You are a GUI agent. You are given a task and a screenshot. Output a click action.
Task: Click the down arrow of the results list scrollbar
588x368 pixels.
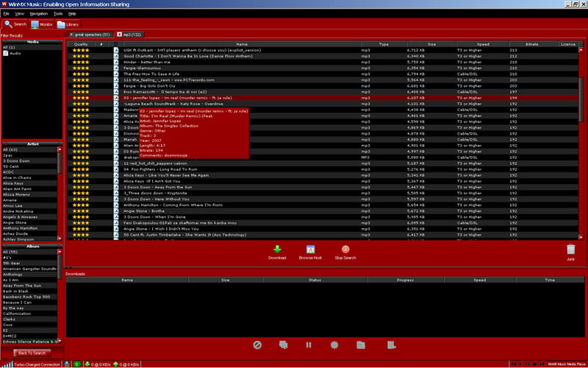(581, 237)
